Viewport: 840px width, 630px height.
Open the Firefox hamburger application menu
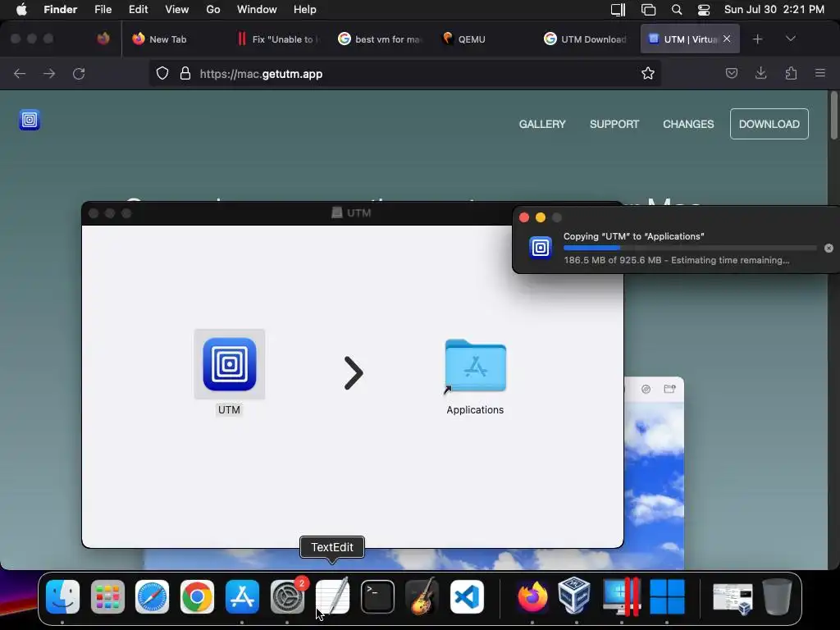tap(820, 73)
